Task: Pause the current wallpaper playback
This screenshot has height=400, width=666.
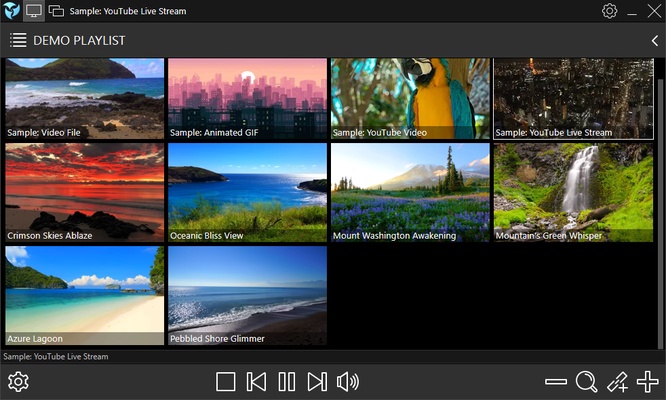Action: 287,382
